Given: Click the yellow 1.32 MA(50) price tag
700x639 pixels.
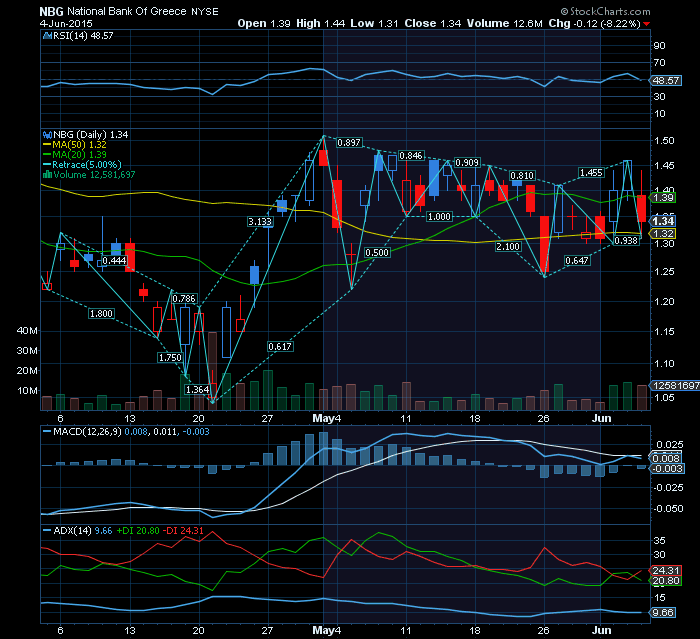Looking at the screenshot, I should coord(663,234).
